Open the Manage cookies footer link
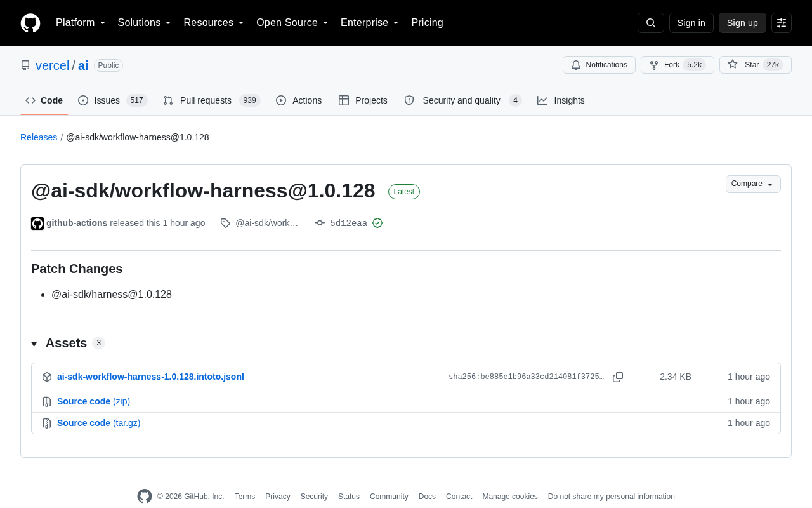Image resolution: width=812 pixels, height=508 pixels. 510,497
